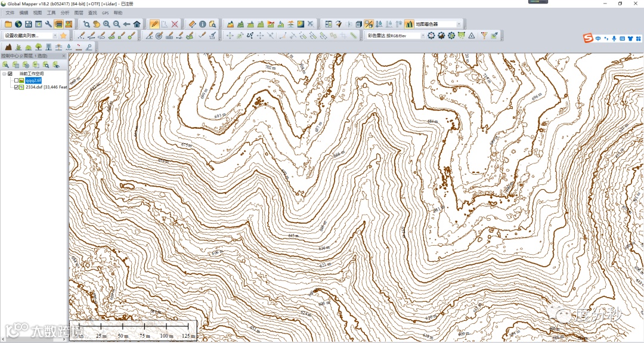The width and height of the screenshot is (644, 343).
Task: Click the Open Data File folder icon
Action: [x=8, y=24]
